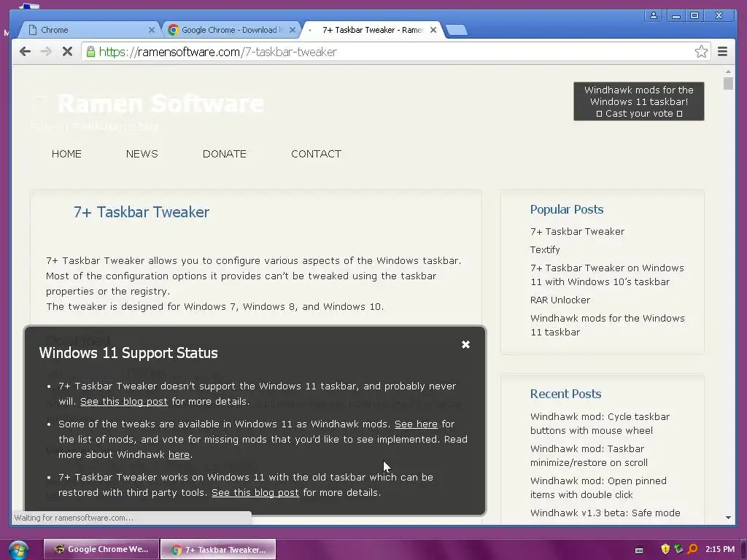Close the '7+ Taskbar Tweaker' tab

[433, 30]
